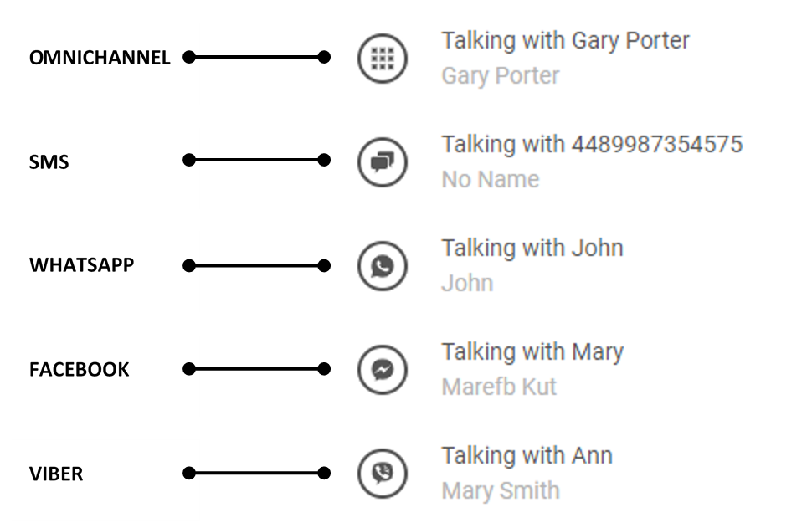
Task: Open the Talking with John conversation
Action: [x=532, y=248]
